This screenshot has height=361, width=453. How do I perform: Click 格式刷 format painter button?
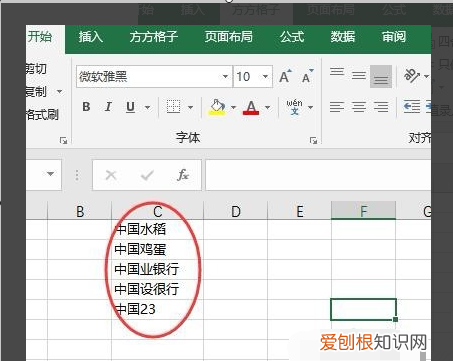[x=42, y=114]
